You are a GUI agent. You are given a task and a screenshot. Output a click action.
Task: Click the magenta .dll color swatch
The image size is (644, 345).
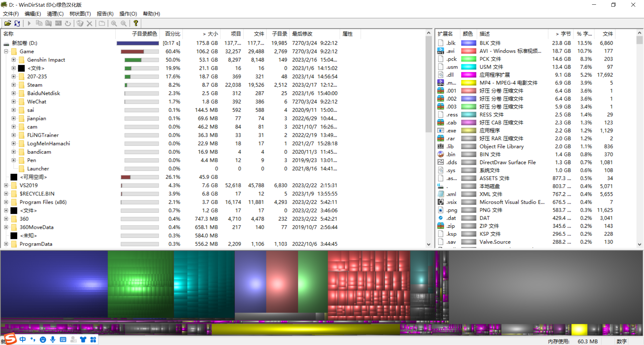coord(469,75)
